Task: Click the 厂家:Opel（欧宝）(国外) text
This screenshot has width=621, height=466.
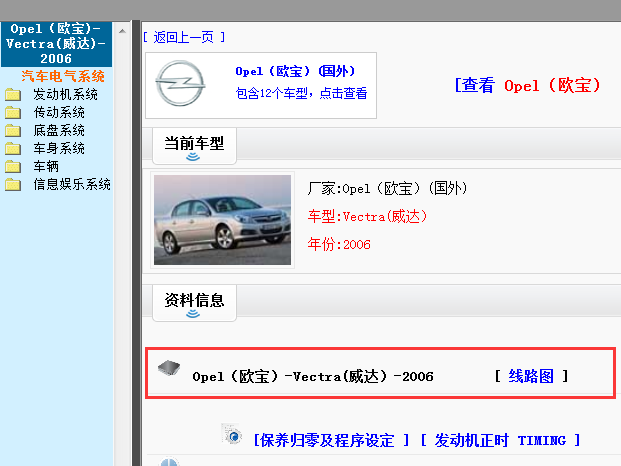Action: click(388, 188)
